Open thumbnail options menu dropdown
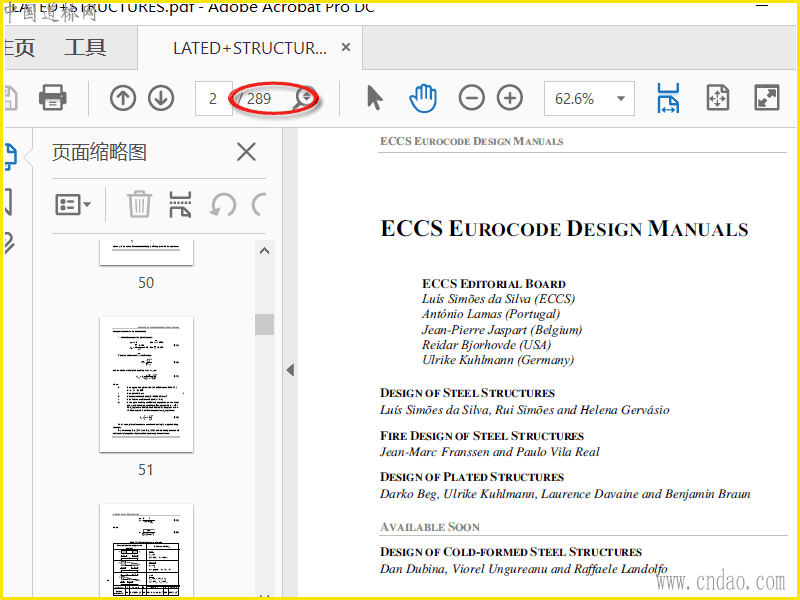800x600 pixels. (72, 205)
